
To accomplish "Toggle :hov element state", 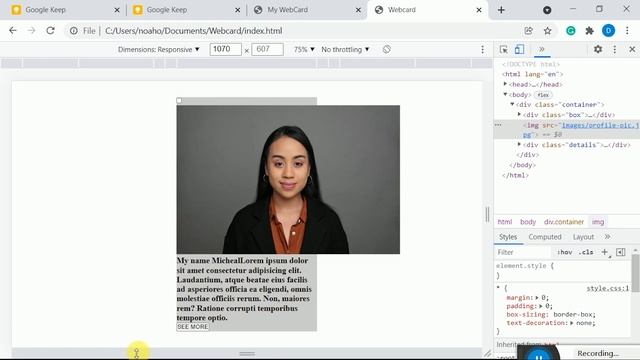I will coord(564,253).
